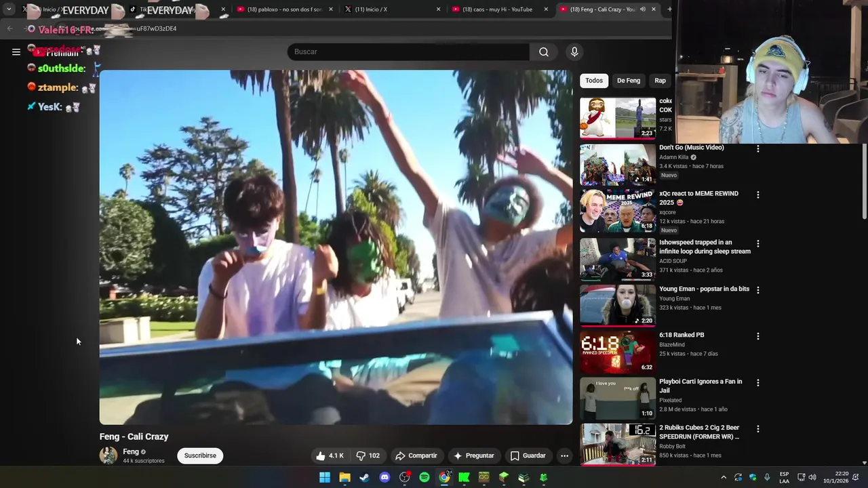Dislike the video showing 102

[368, 455]
